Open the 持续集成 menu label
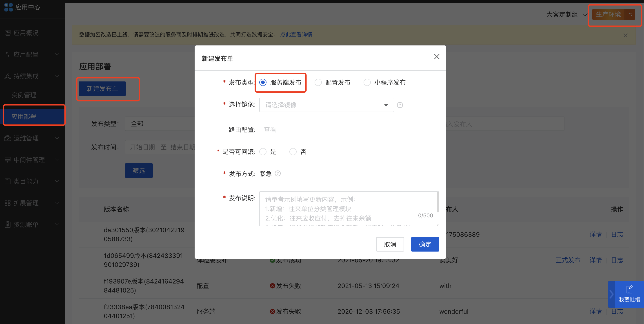 pos(26,76)
